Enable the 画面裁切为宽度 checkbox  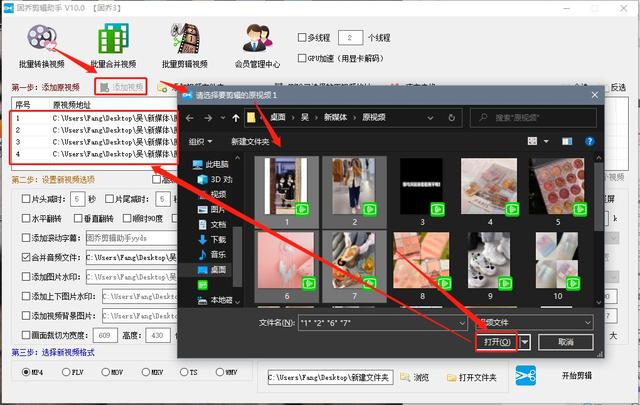pyautogui.click(x=26, y=335)
